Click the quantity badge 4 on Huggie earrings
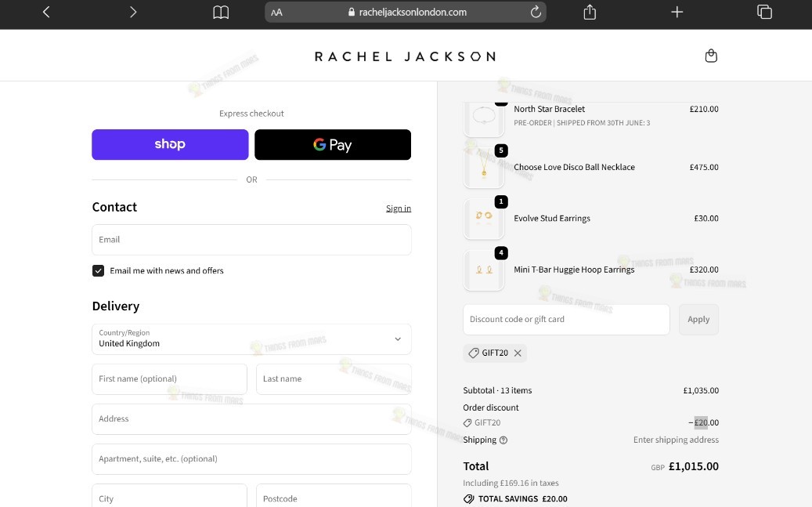The image size is (812, 507). pos(501,253)
